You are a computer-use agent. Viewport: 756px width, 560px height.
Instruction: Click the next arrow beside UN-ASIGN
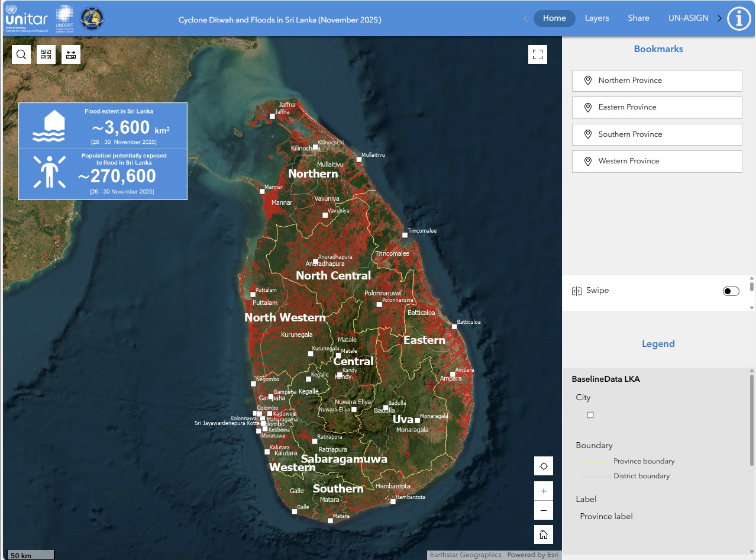click(719, 18)
